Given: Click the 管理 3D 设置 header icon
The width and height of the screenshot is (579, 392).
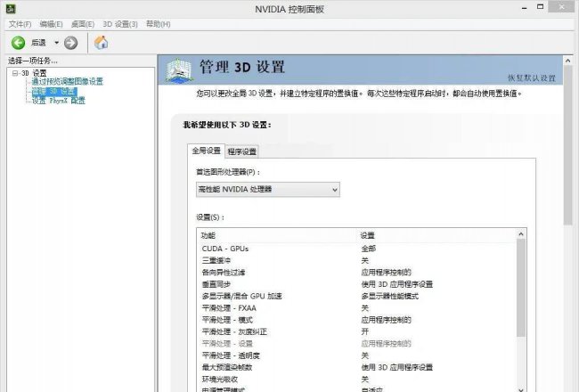Looking at the screenshot, I should tap(179, 69).
